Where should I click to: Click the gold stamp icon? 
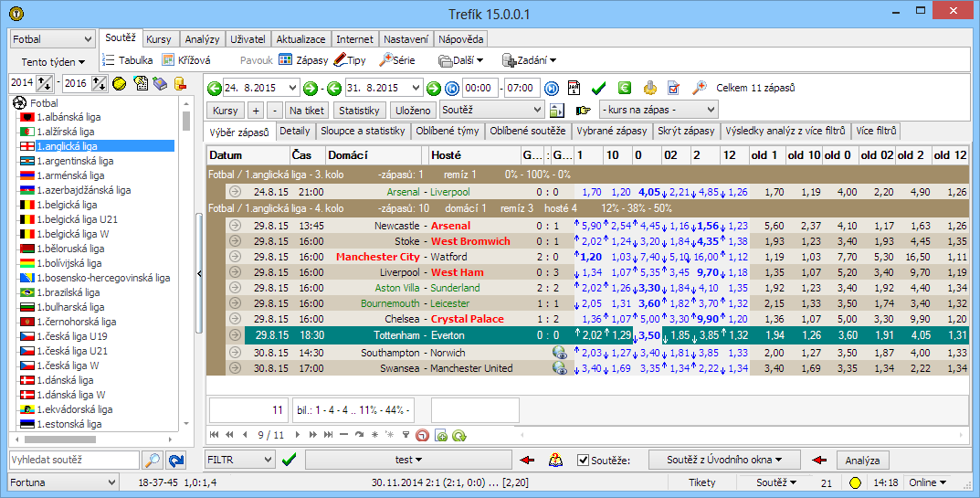[x=650, y=89]
